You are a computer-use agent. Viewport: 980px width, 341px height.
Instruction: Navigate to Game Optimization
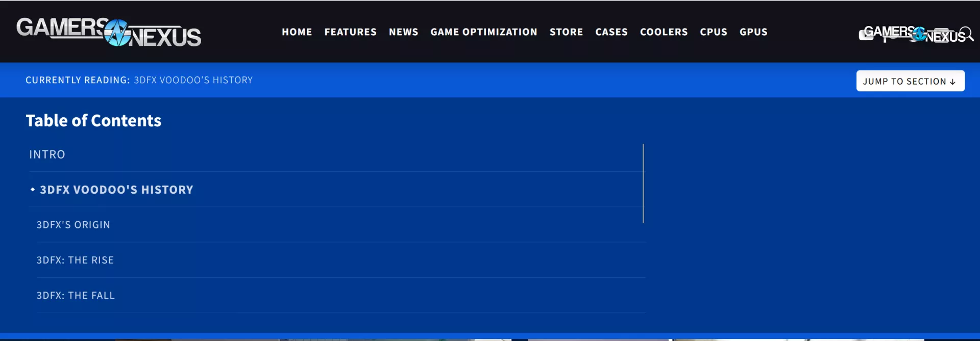click(483, 32)
